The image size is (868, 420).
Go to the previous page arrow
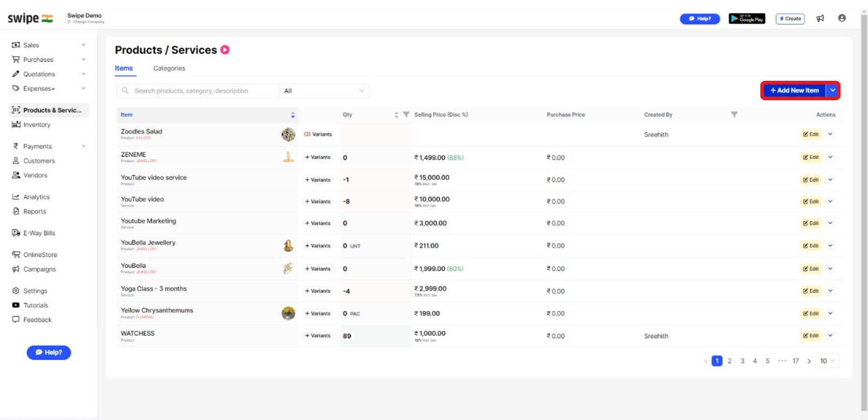[706, 361]
